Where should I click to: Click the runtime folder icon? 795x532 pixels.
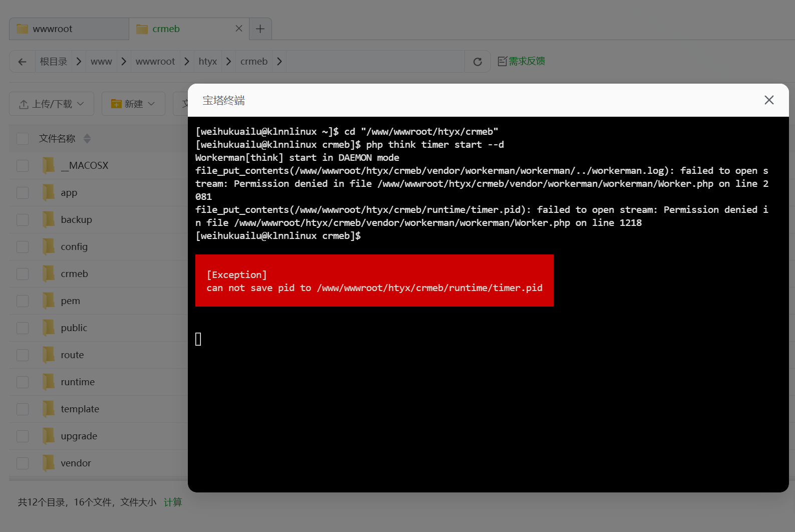(x=49, y=382)
